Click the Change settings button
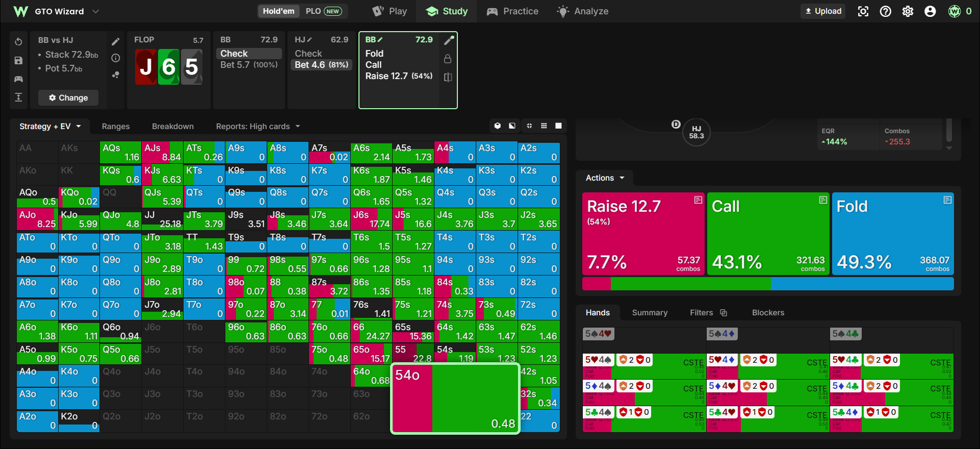The image size is (980, 449). (x=68, y=98)
